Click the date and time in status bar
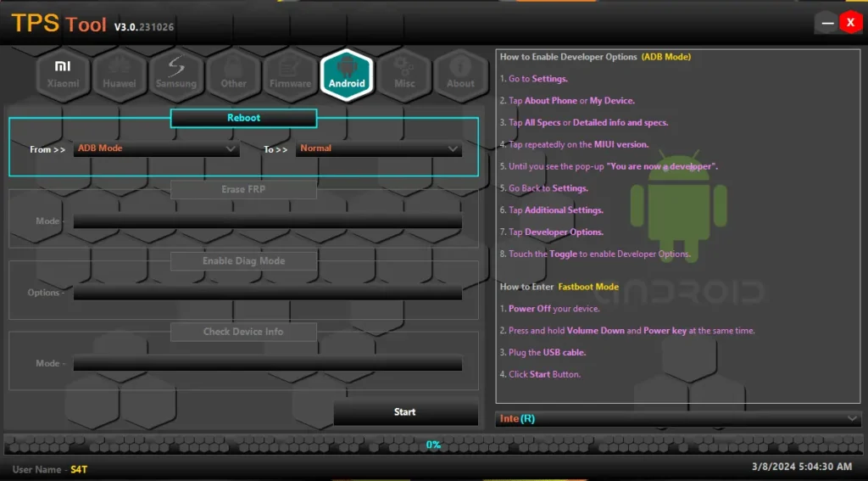Image resolution: width=868 pixels, height=481 pixels. (802, 467)
